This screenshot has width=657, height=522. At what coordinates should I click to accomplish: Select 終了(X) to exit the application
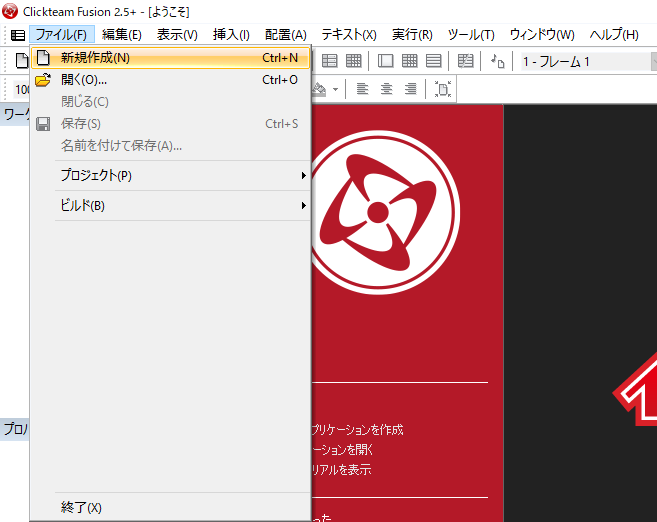171,508
